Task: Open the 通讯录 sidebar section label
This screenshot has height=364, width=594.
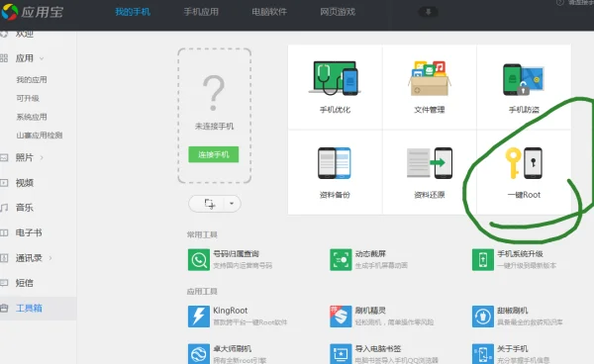Action: 29,258
